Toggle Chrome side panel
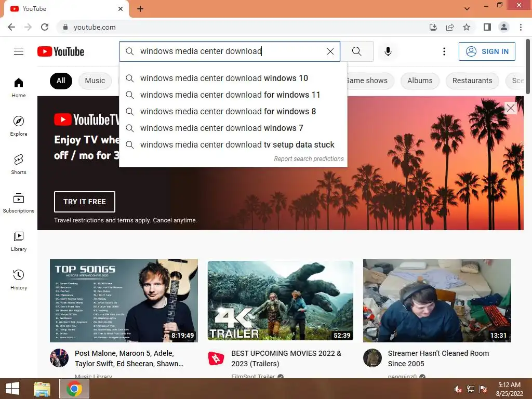This screenshot has height=399, width=532. click(x=487, y=27)
